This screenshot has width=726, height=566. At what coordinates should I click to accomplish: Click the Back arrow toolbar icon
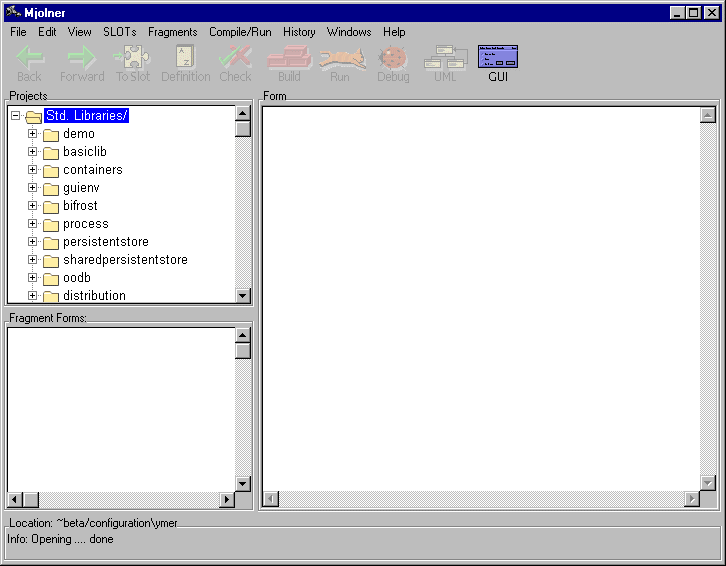[x=30, y=58]
